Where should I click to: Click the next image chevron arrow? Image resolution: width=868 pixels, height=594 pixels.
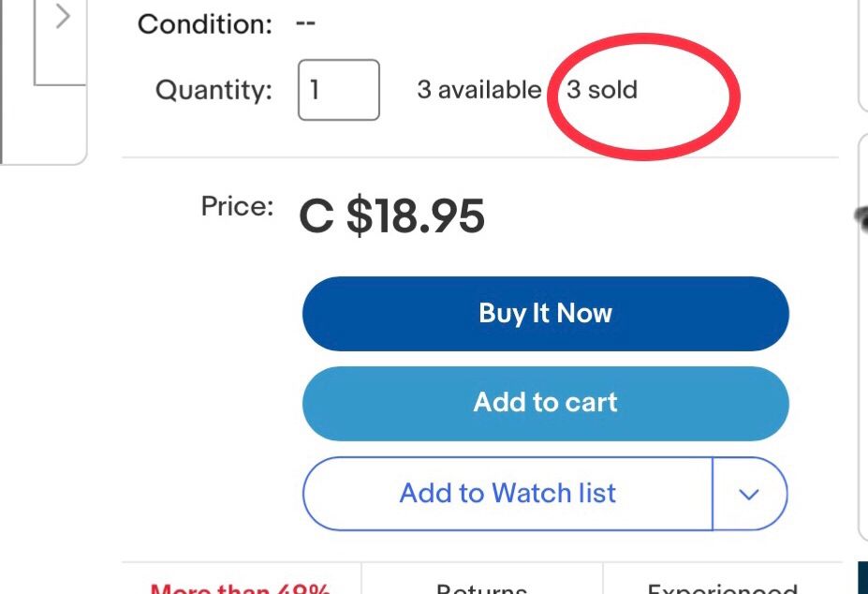point(62,17)
